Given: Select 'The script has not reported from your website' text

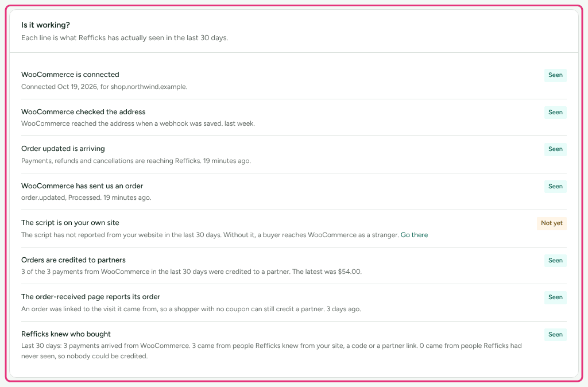Looking at the screenshot, I should (x=210, y=235).
